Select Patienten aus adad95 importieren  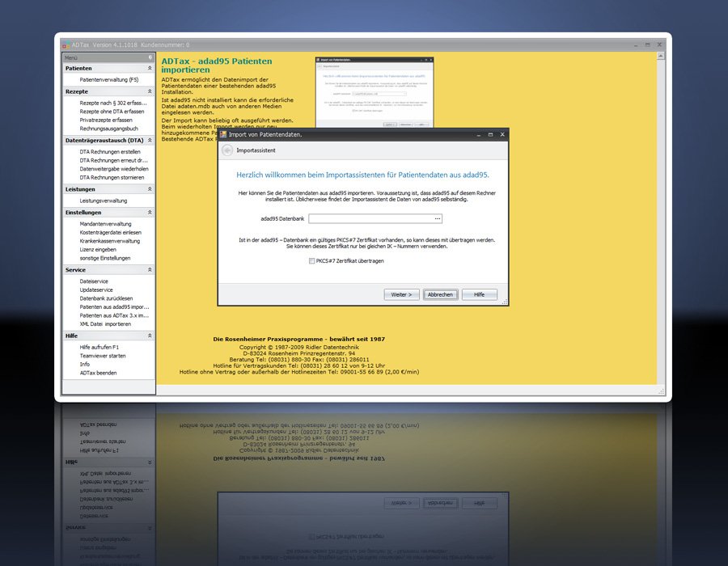[x=114, y=307]
